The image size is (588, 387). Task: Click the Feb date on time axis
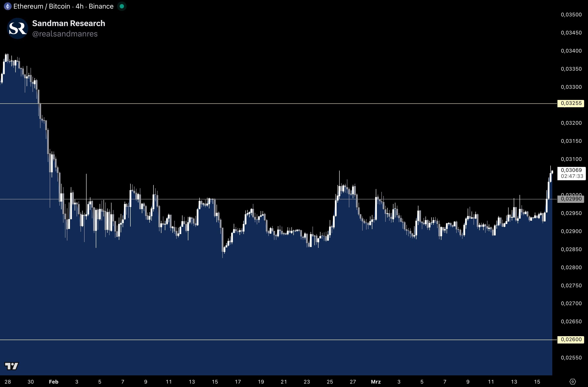(x=54, y=382)
